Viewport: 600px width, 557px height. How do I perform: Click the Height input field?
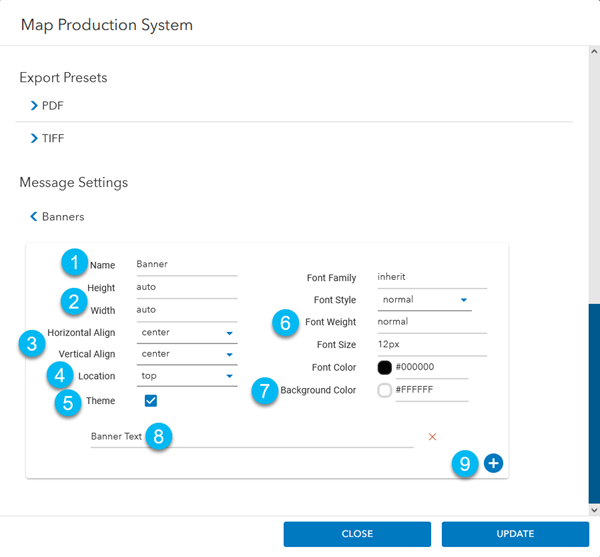click(186, 287)
